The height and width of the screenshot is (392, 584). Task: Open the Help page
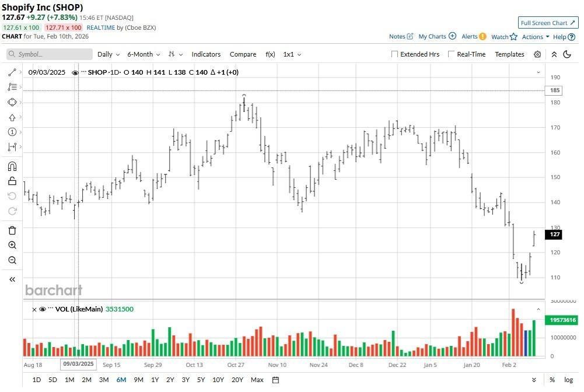pyautogui.click(x=564, y=37)
